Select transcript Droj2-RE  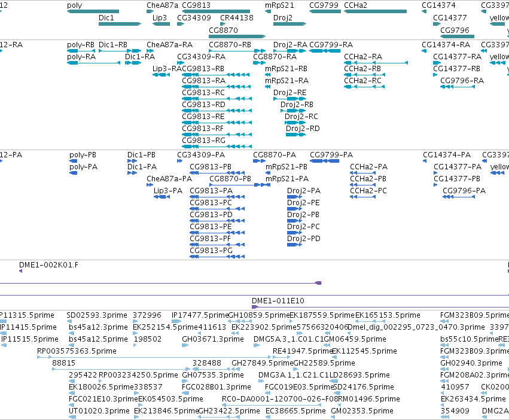(x=289, y=99)
